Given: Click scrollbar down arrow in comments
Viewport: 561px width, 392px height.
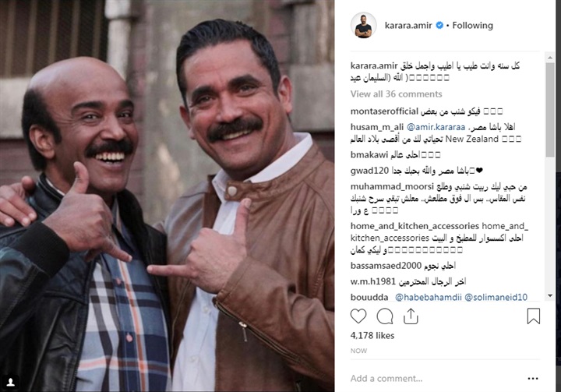Looking at the screenshot, I should pos(550,295).
